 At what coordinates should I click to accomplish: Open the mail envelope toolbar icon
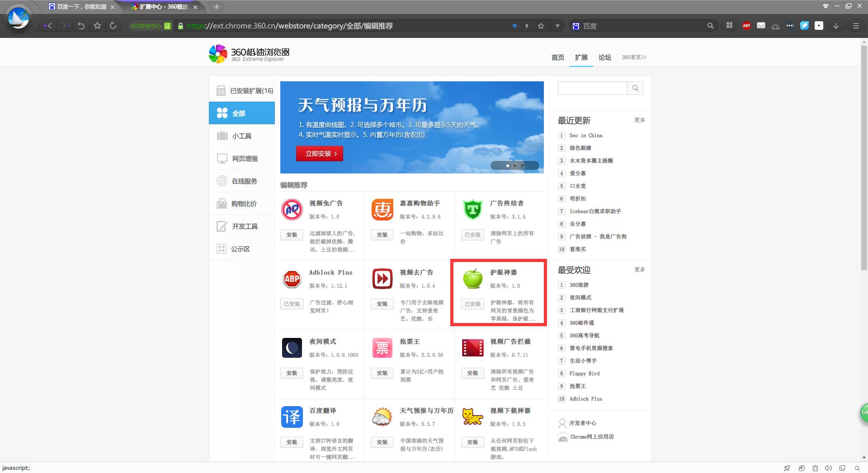(761, 26)
